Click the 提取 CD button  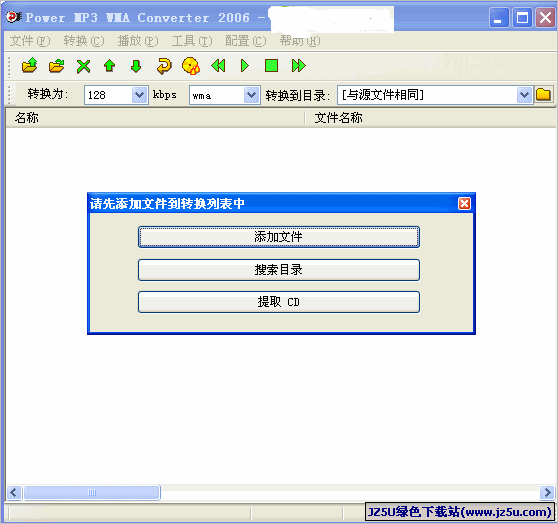(x=279, y=302)
